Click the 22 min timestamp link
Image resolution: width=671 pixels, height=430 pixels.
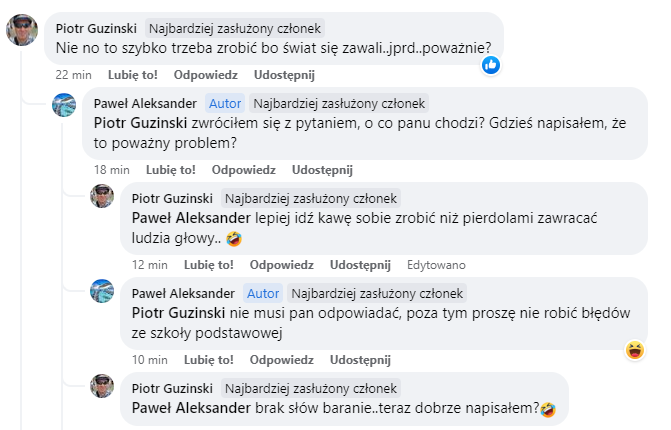tap(75, 74)
